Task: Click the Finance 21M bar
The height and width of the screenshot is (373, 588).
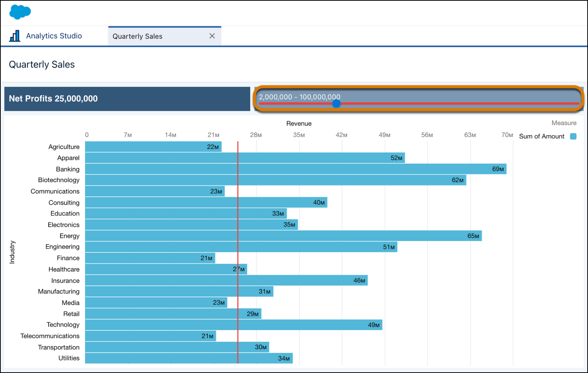Action: 150,258
